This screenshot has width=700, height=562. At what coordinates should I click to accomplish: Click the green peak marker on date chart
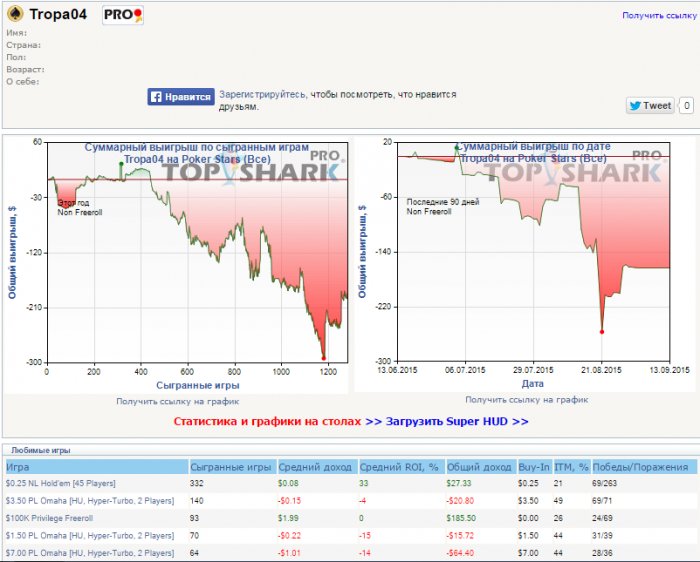[x=456, y=147]
